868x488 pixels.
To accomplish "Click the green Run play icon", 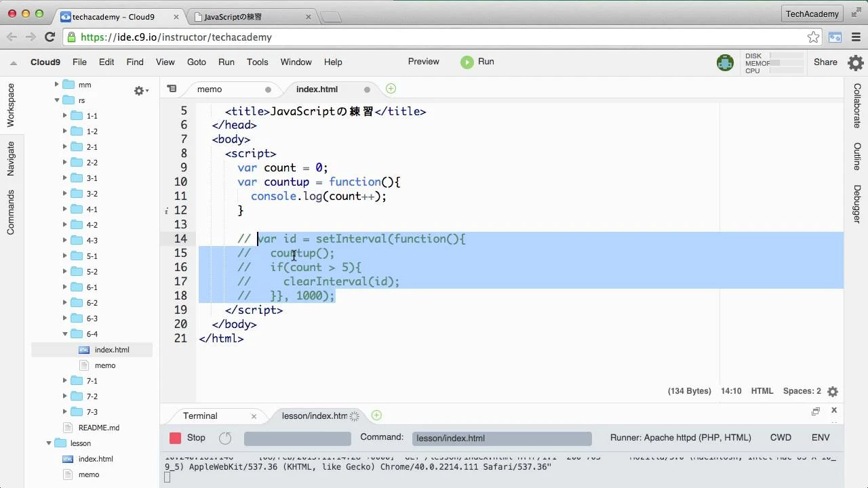I will point(467,62).
